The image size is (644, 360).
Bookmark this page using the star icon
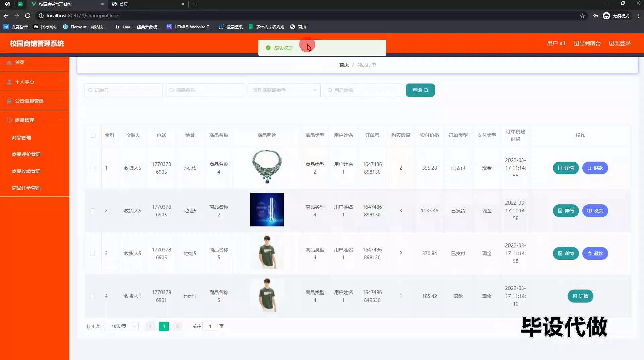coord(582,16)
